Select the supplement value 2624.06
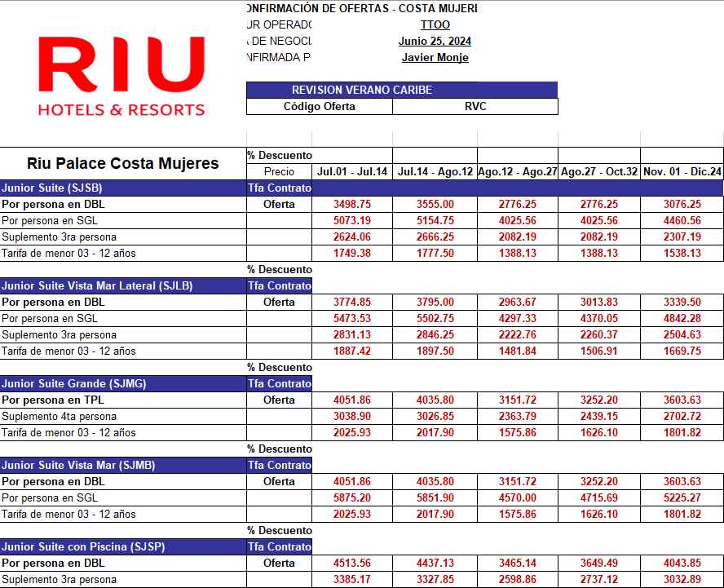724x588 pixels. click(352, 237)
